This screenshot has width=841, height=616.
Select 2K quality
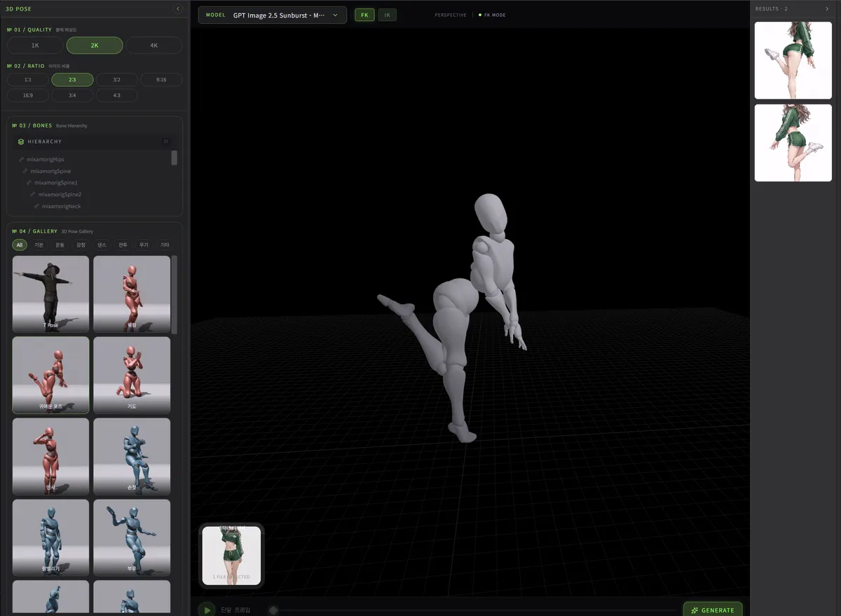pos(95,46)
